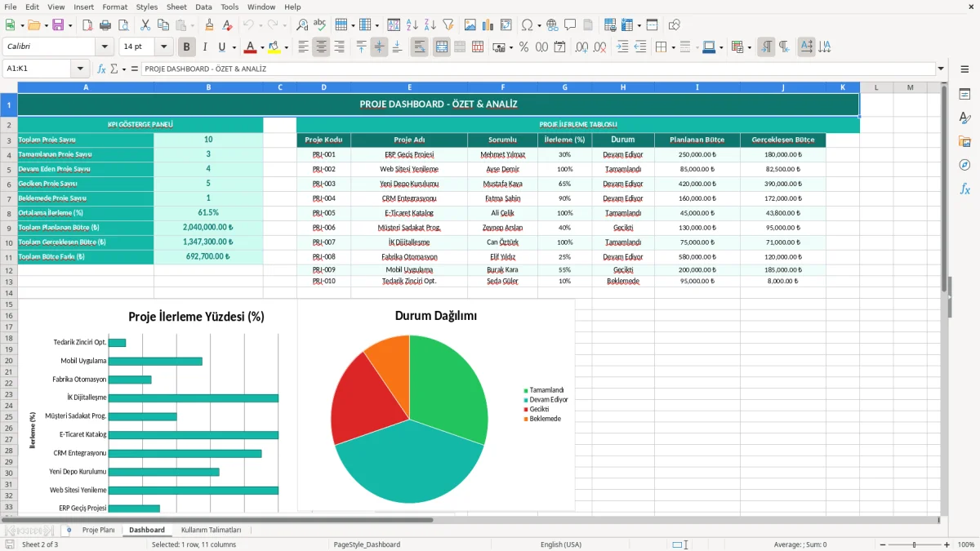Click the formula input line field
980x551 pixels.
[x=538, y=69]
